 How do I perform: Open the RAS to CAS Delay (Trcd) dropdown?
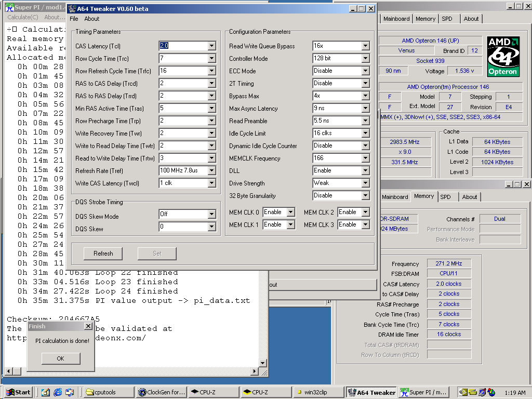click(212, 84)
